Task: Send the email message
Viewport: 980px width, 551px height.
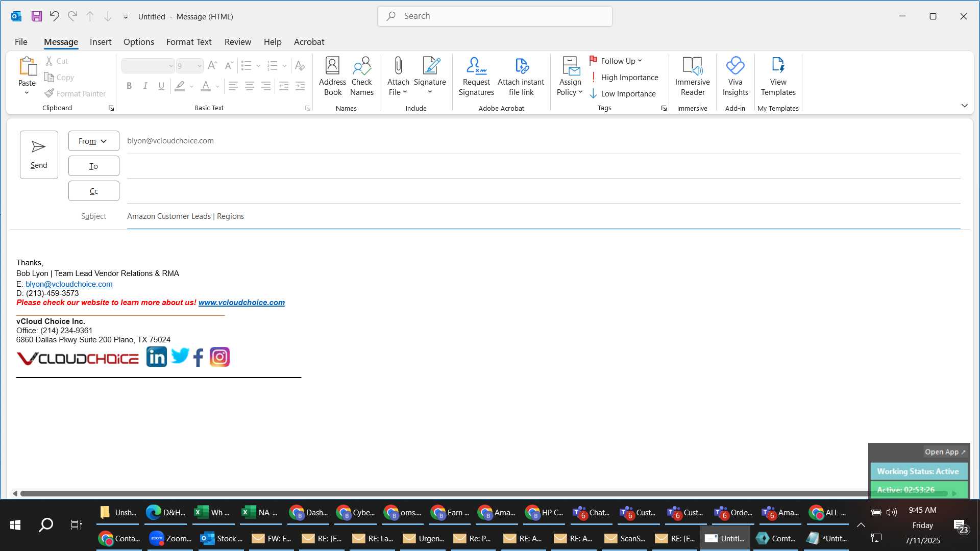Action: point(39,155)
